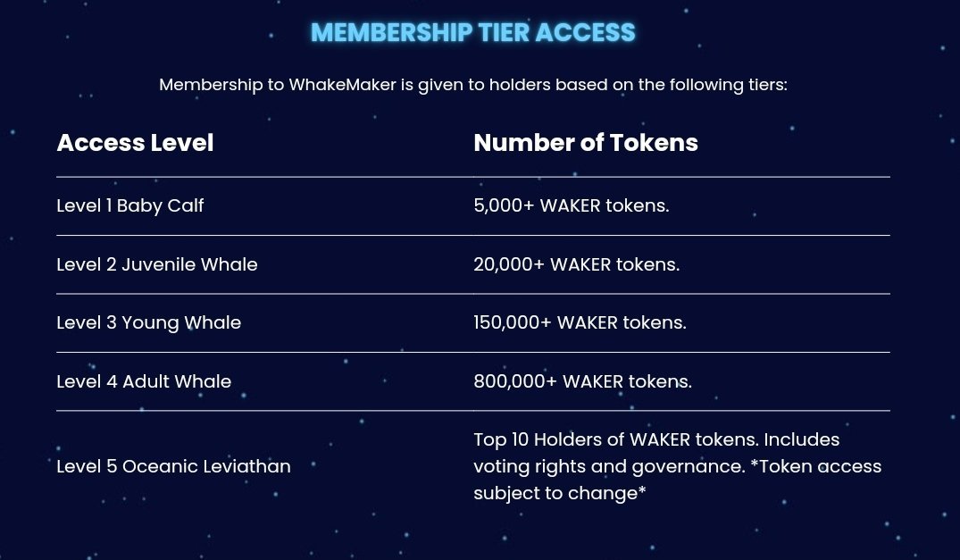Click the Top 10 Holders description text
960x560 pixels.
(677, 466)
